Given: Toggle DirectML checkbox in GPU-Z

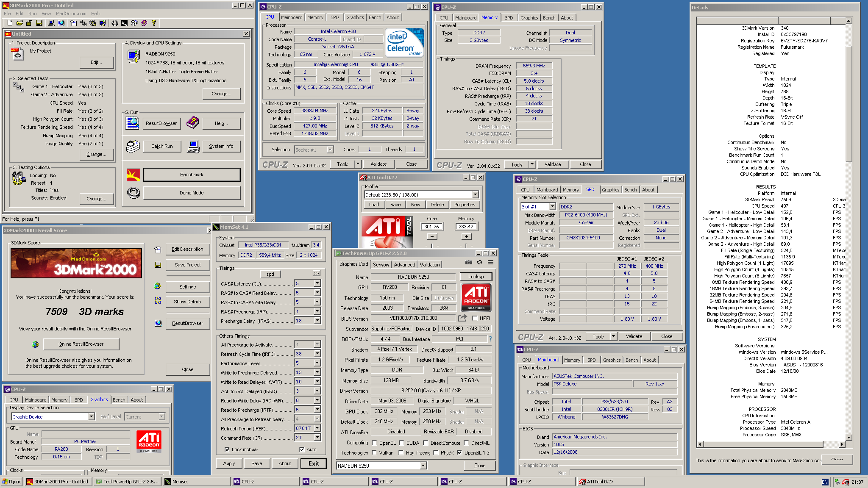Looking at the screenshot, I should pos(466,443).
